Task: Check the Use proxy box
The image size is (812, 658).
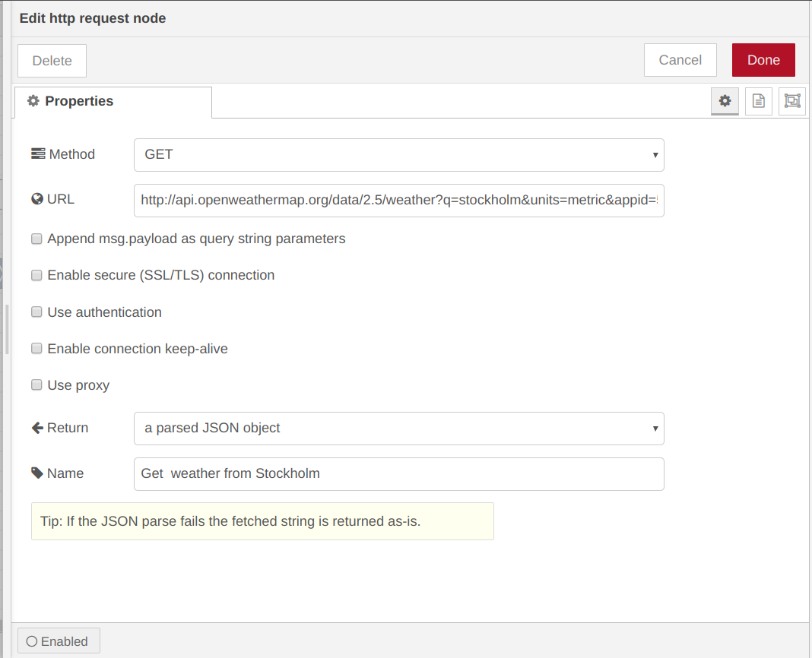Action: [x=36, y=384]
